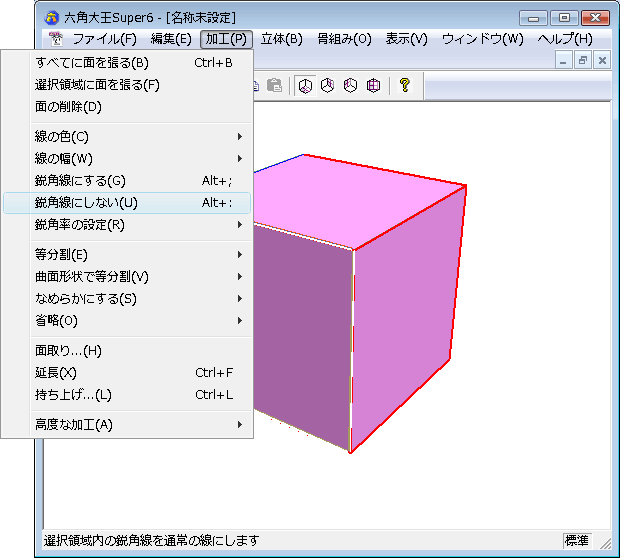Viewport: 620px width, 558px height.
Task: Select the cube icon with left face highlighted
Action: [x=350, y=85]
